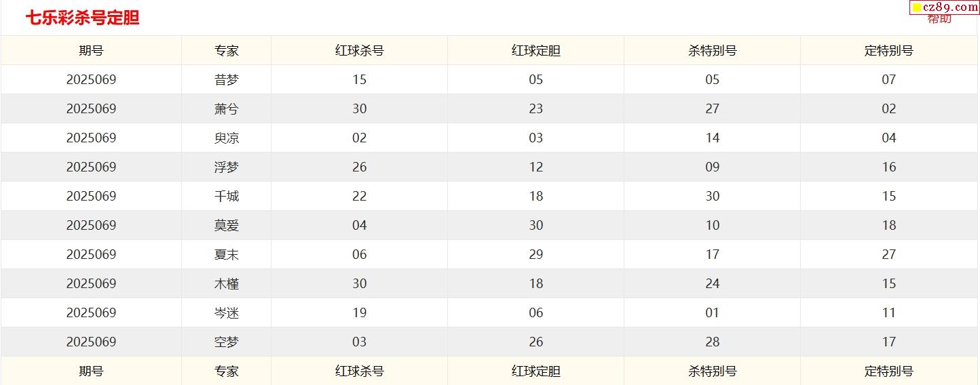The image size is (980, 385).
Task: Click the bottom 定特别号 footer header
Action: [889, 371]
